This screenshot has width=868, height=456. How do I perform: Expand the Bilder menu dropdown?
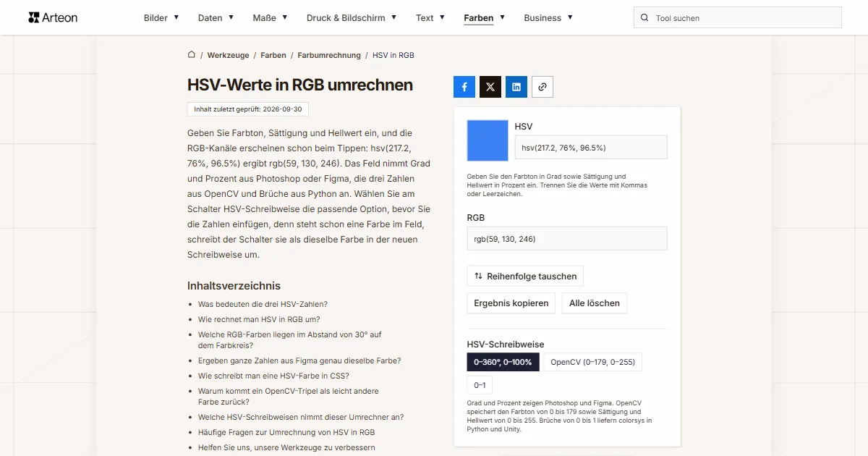[x=161, y=17]
